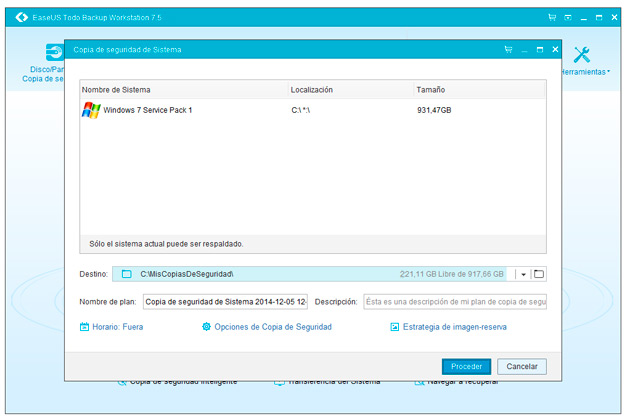Open Opciones de Copia de Seguridad
This screenshot has height=419, width=625.
pos(273,327)
